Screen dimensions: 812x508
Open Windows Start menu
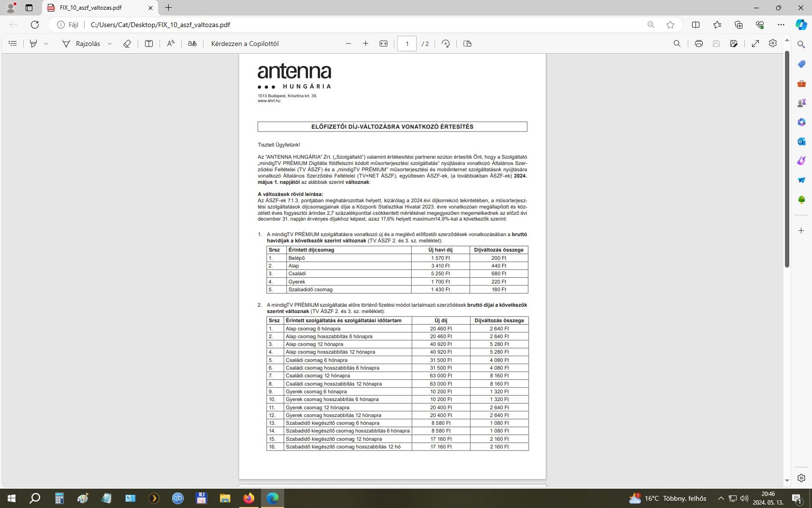(12, 498)
